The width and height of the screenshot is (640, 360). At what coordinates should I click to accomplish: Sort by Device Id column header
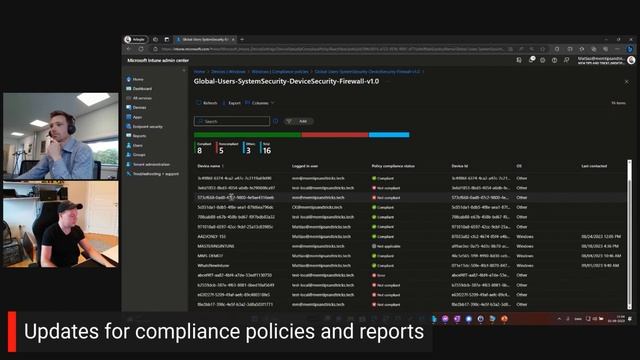coord(460,166)
